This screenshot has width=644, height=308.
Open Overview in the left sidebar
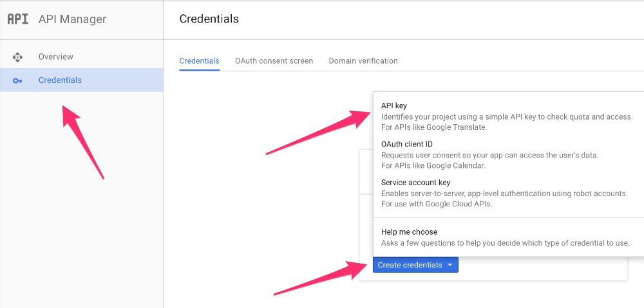click(56, 57)
